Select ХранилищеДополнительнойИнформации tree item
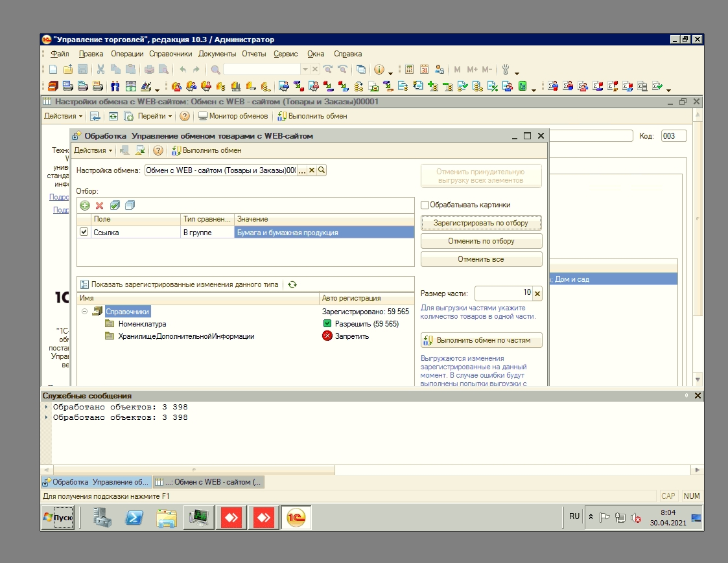This screenshot has height=563, width=728. pyautogui.click(x=186, y=336)
